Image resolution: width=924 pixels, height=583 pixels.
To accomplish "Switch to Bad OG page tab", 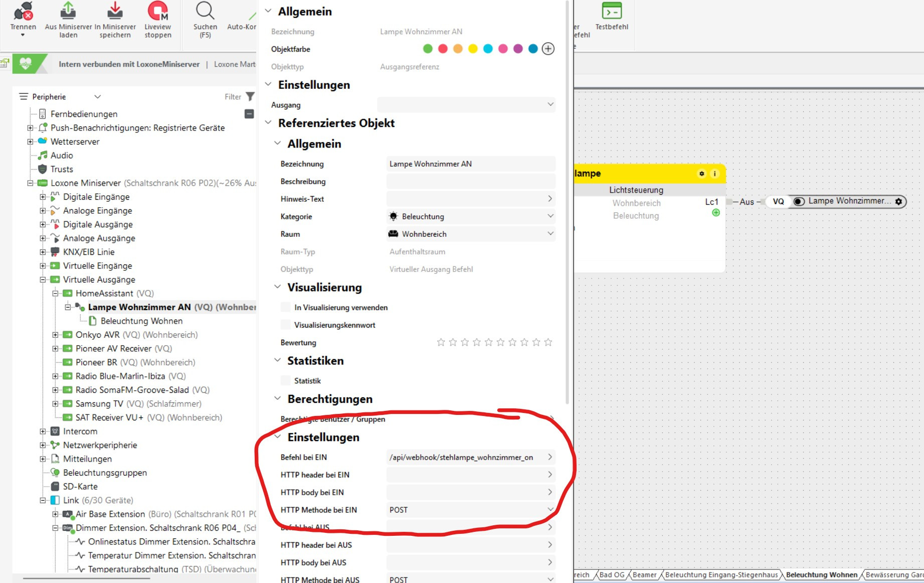I will click(x=612, y=575).
